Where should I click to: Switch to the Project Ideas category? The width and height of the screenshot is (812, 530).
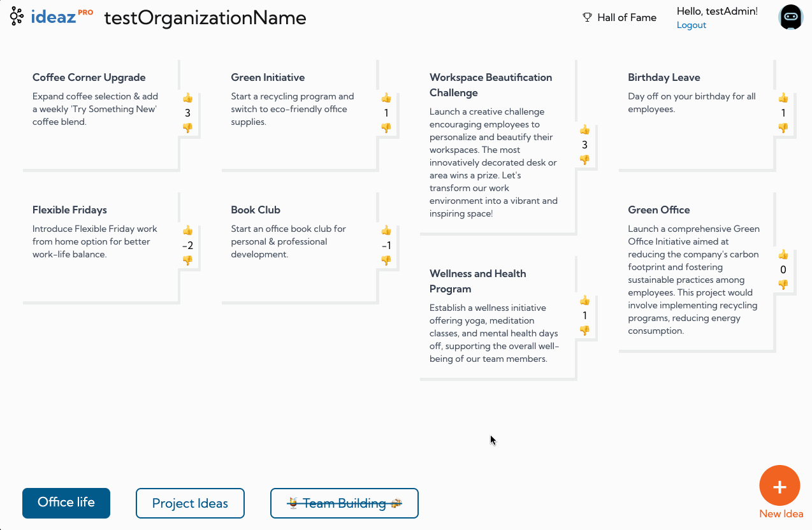(x=190, y=503)
